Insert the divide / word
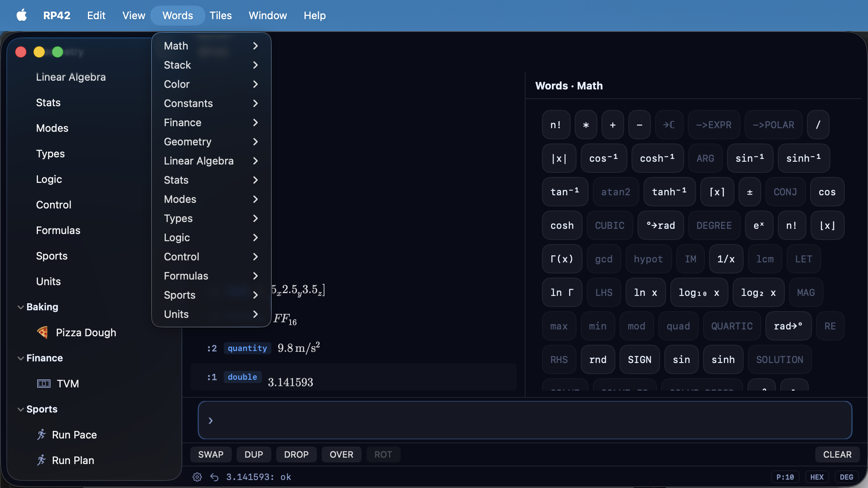868x488 pixels. tap(818, 125)
